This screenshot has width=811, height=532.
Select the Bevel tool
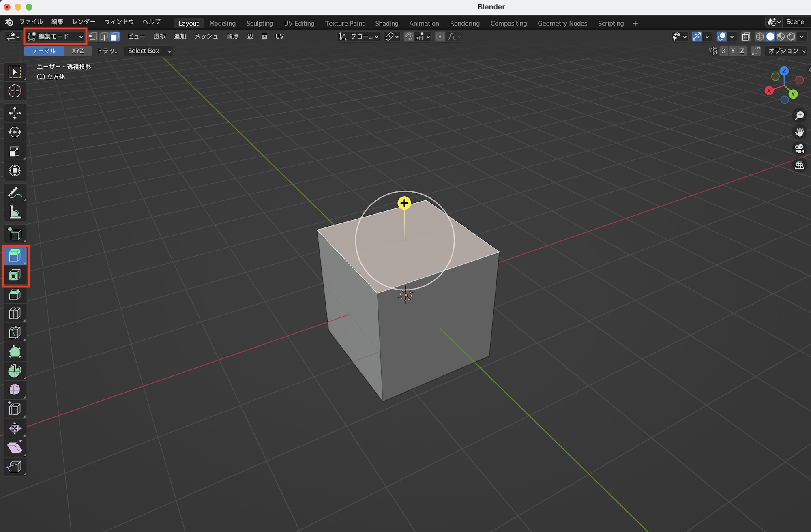(x=15, y=294)
